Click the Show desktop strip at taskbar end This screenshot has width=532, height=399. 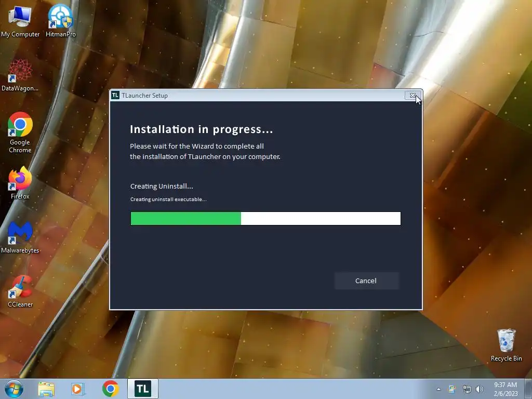click(529, 389)
